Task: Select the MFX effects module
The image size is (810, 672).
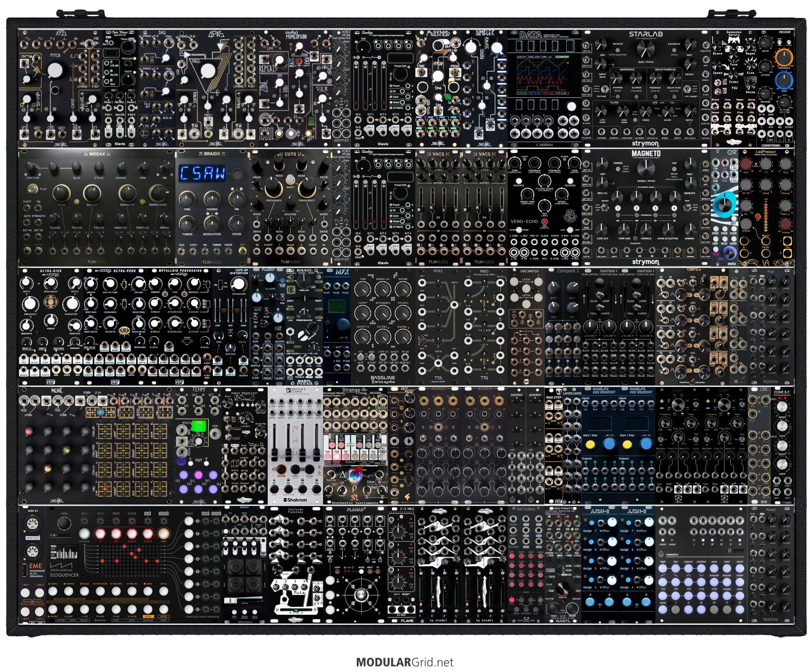Action: pos(337,327)
